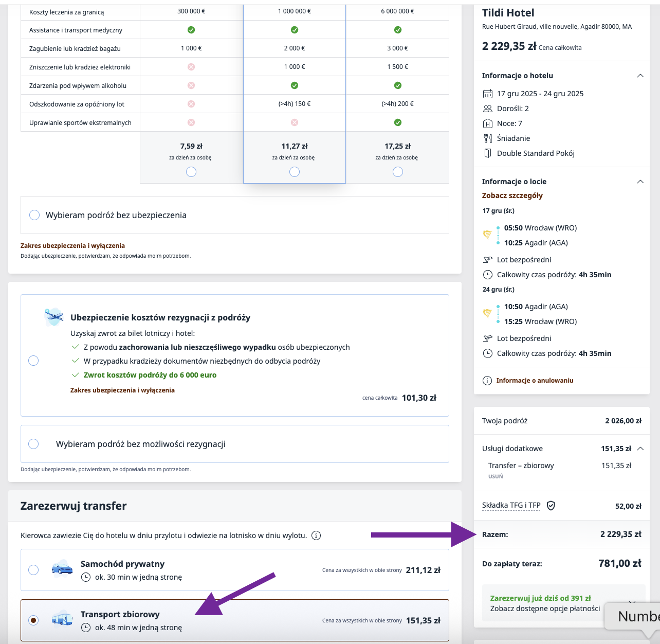Click the info icon beside Informacje o anulowaniu
This screenshot has height=644, width=660.
tap(487, 381)
